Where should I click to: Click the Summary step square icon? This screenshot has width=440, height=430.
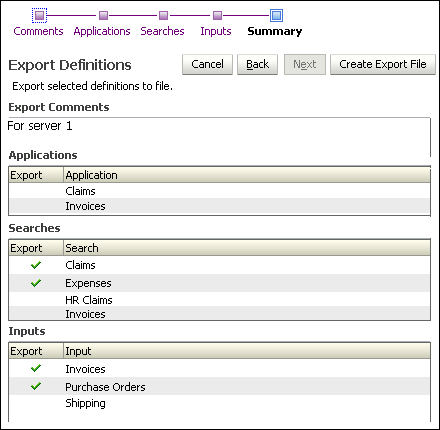point(276,15)
